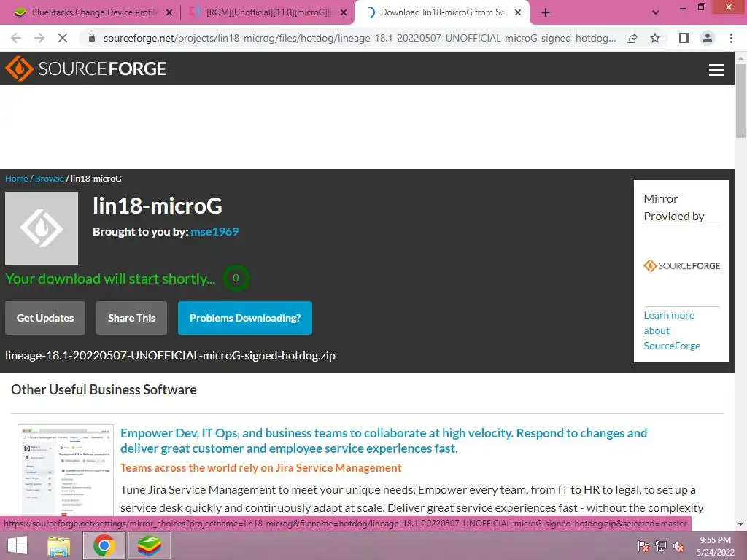Close the BlueStacks Change Device Profile tab
747x560 pixels.
click(x=169, y=13)
